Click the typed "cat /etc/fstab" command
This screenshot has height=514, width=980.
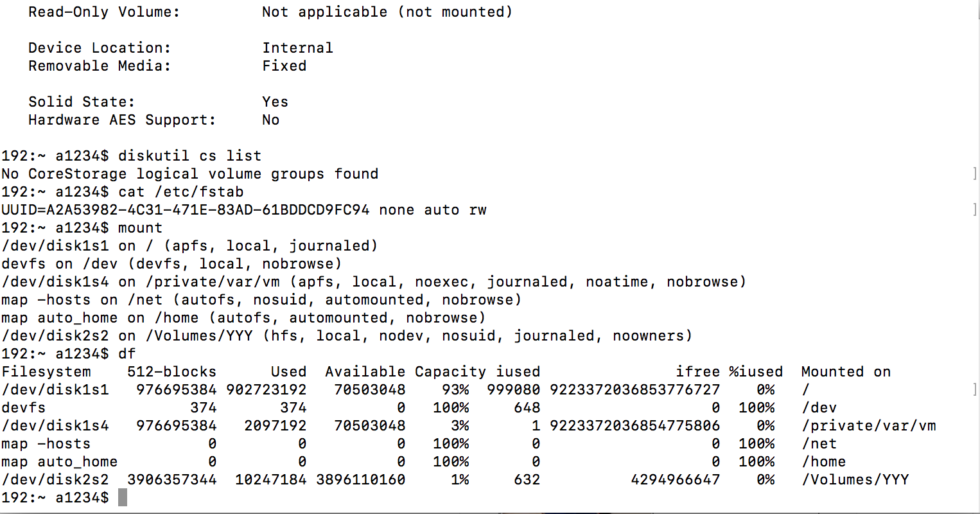point(180,192)
